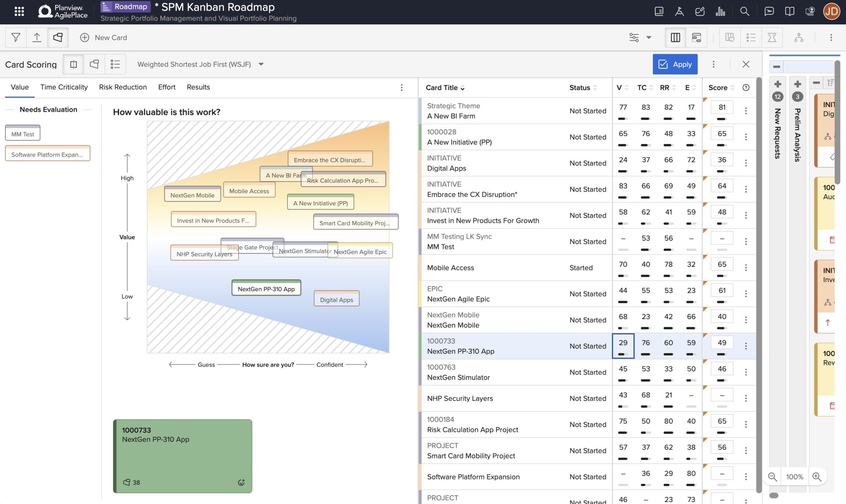
Task: Select the list scoring mode icon
Action: pos(115,64)
